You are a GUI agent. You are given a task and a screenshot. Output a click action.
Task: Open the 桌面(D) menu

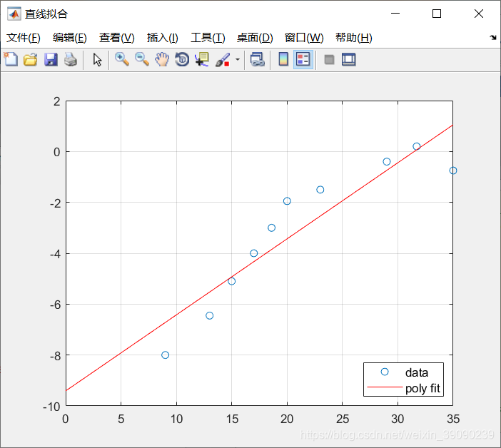tap(255, 38)
